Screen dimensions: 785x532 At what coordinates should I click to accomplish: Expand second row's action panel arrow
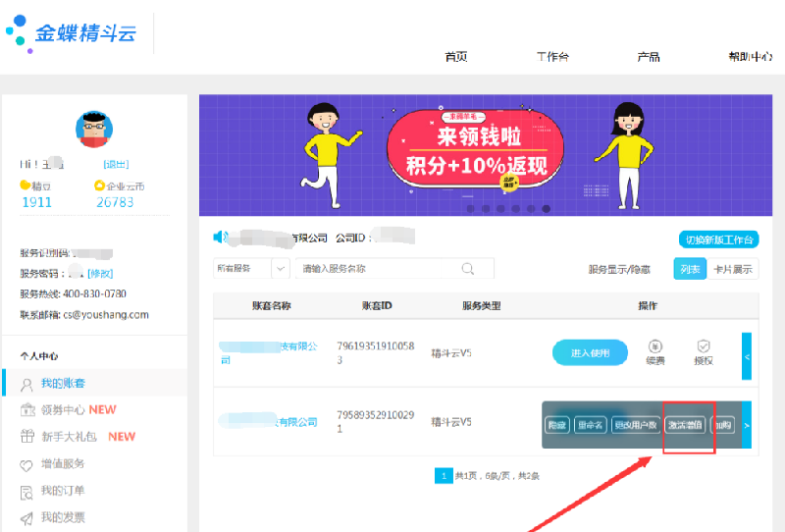coord(747,425)
